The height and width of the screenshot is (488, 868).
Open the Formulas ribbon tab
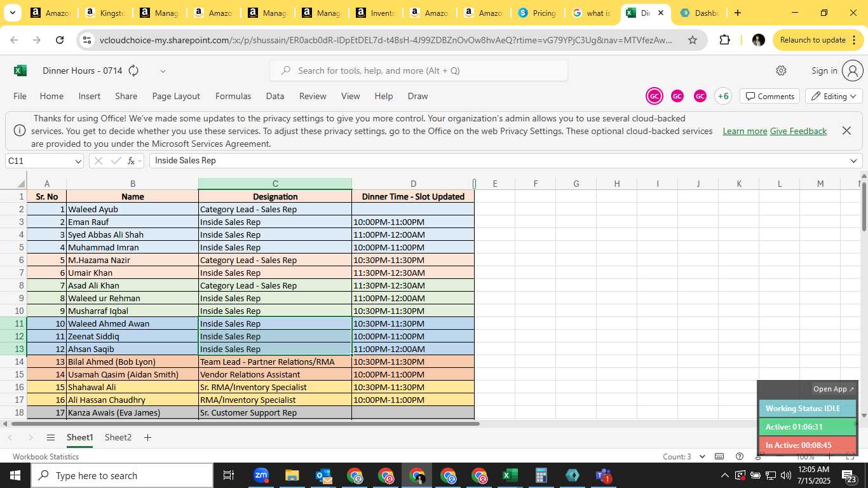tap(233, 96)
